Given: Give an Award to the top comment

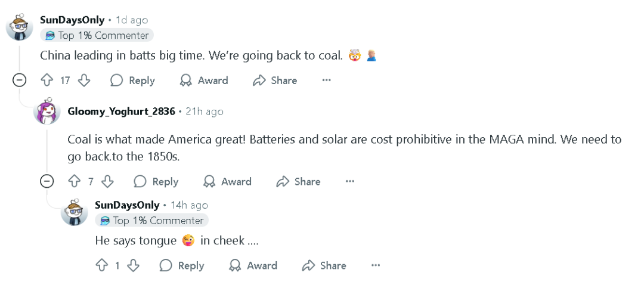Looking at the screenshot, I should click(204, 80).
